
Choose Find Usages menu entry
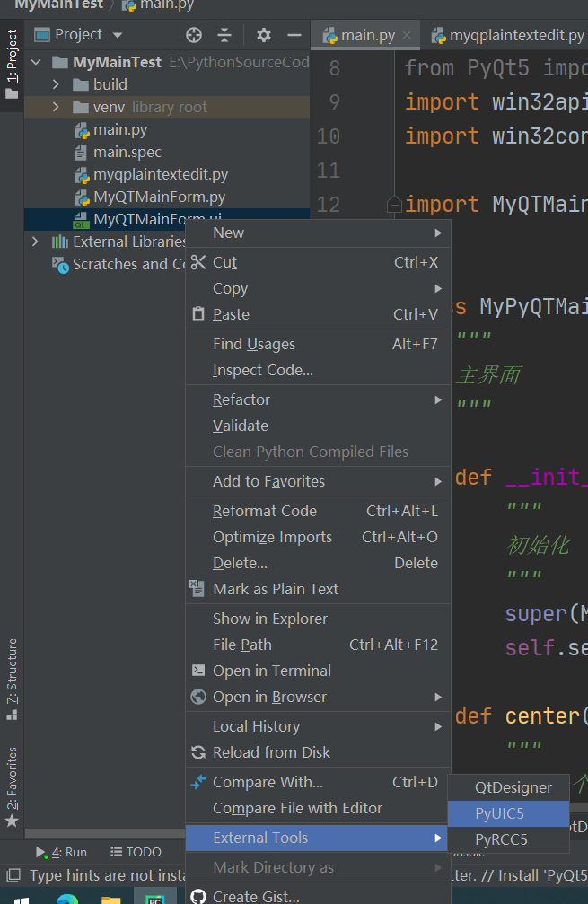click(x=318, y=344)
